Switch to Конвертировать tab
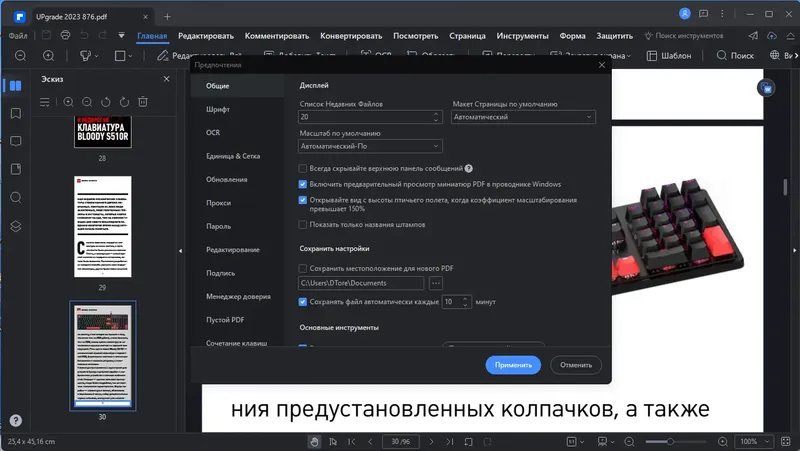The image size is (800, 451). (x=351, y=36)
